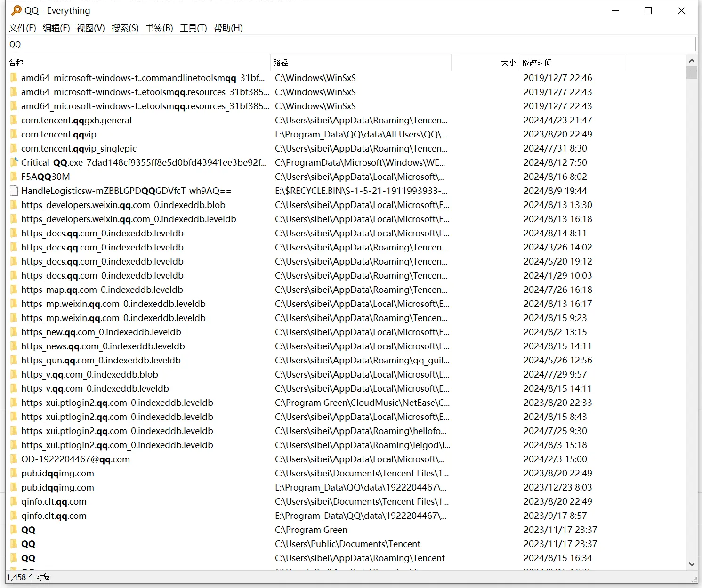Click the file icon next to Critical_QQ.exe entry

tap(13, 162)
